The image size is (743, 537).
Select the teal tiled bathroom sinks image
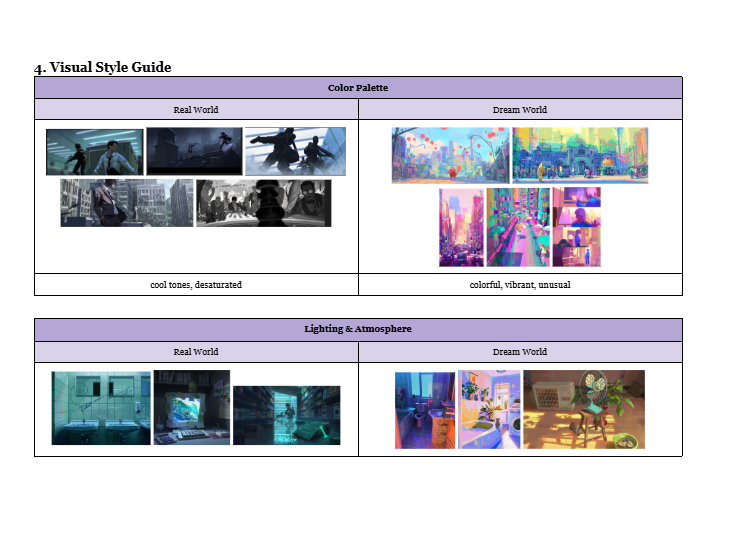tap(101, 408)
